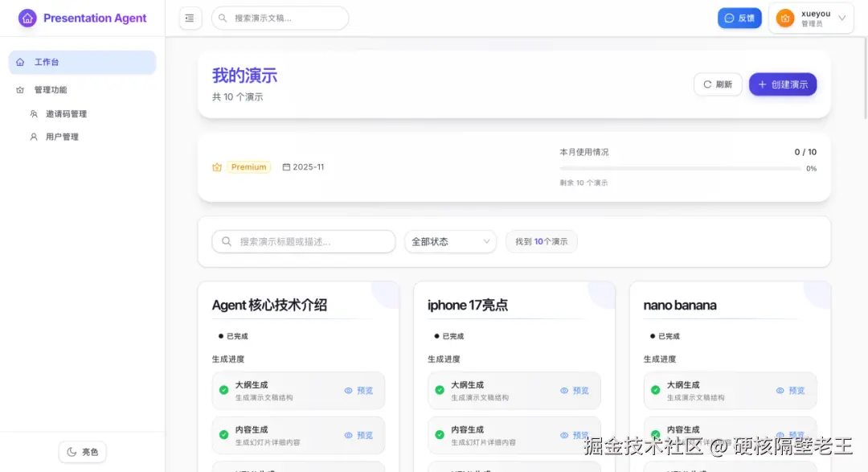868x472 pixels.
Task: Click the home icon next to 工作台
Action: (x=20, y=62)
